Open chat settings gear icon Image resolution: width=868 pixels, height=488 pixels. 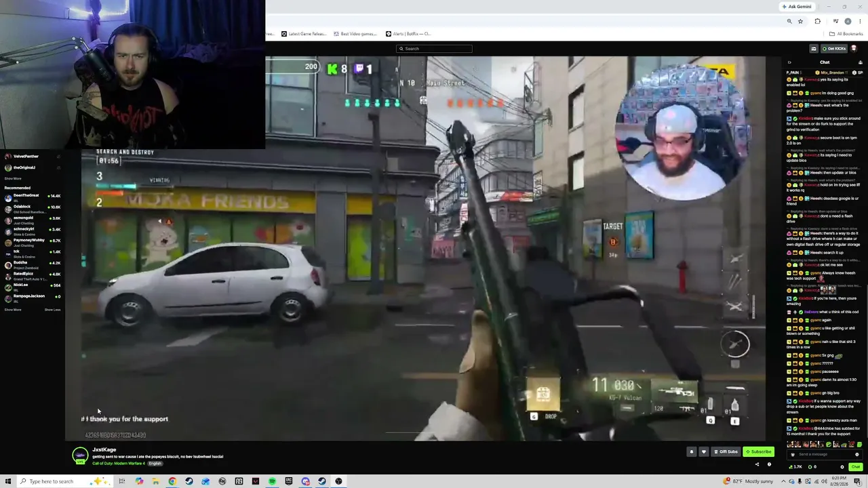click(842, 467)
